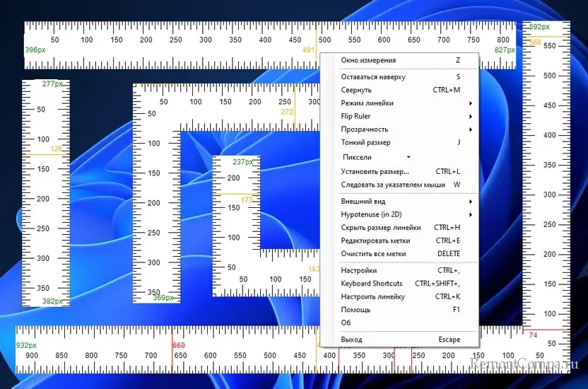Open the "Пиксели" units dropdown
Image resolution: width=588 pixels, height=389 pixels.
(376, 157)
